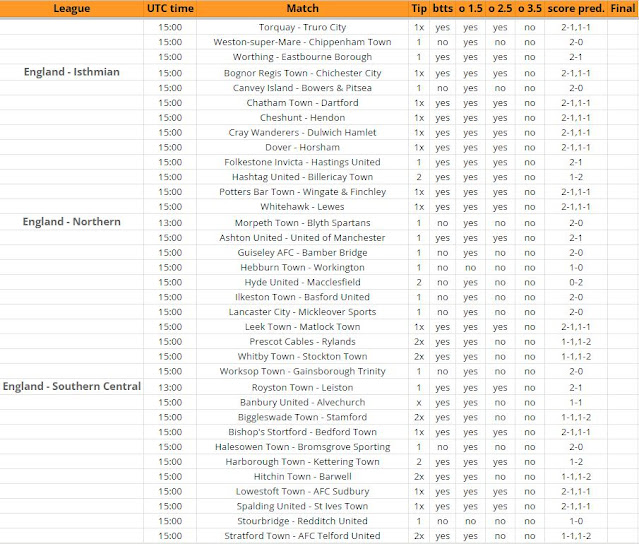Click tip 2x in Prescot Cables row
This screenshot has height=544, width=639.
(419, 342)
